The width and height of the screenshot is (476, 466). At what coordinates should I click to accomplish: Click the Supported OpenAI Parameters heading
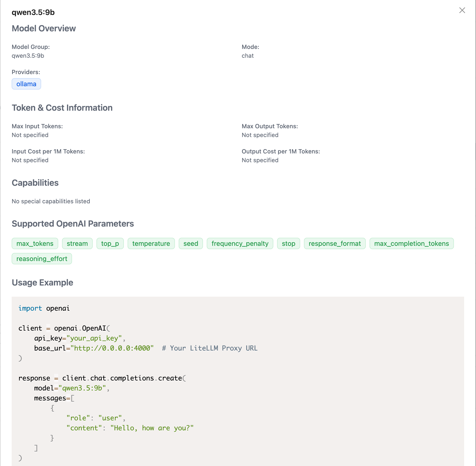point(73,224)
